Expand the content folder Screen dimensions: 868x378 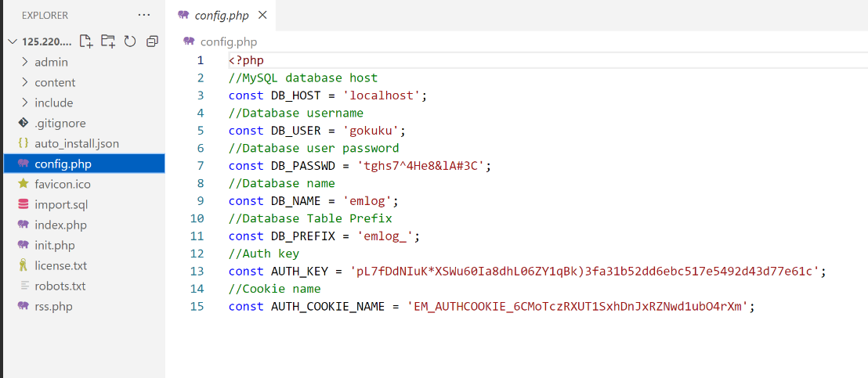pos(55,82)
